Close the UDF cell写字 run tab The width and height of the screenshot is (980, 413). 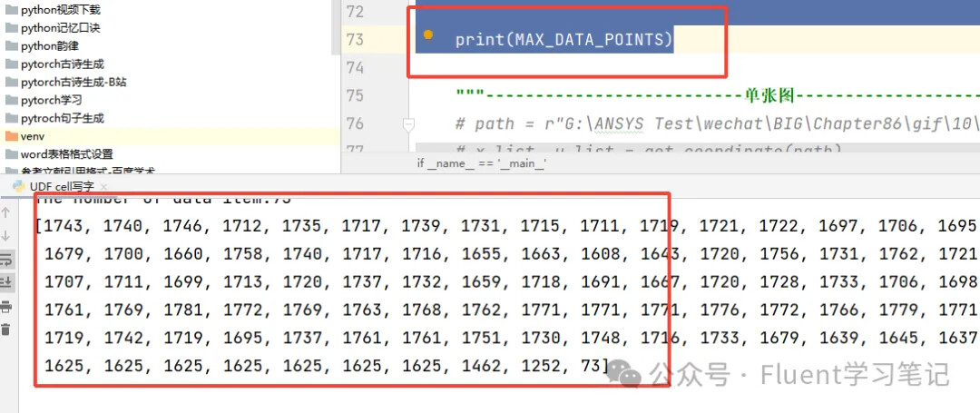coord(102,186)
